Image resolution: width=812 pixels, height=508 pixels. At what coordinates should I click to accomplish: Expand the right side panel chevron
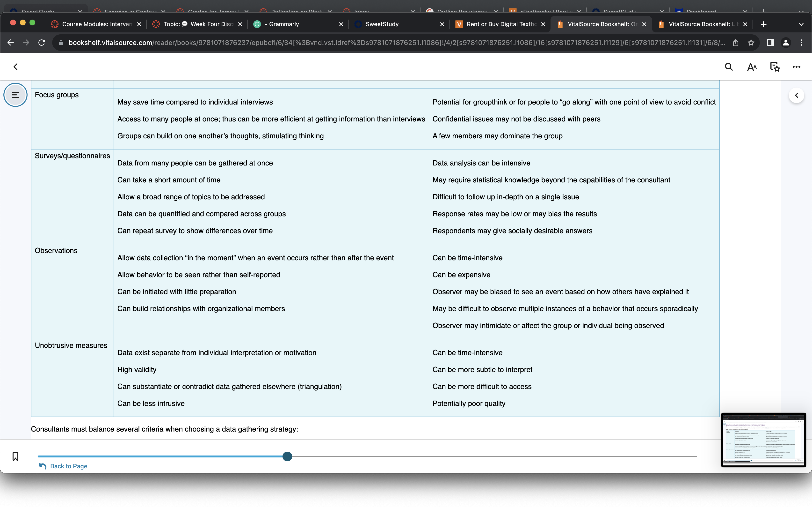point(796,95)
